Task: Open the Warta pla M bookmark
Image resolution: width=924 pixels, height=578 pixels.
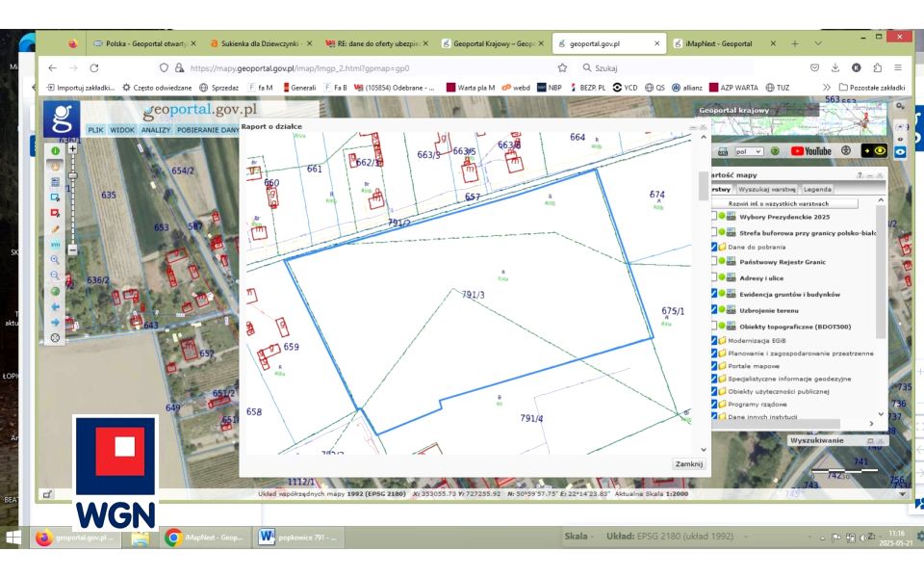Action: [471, 88]
